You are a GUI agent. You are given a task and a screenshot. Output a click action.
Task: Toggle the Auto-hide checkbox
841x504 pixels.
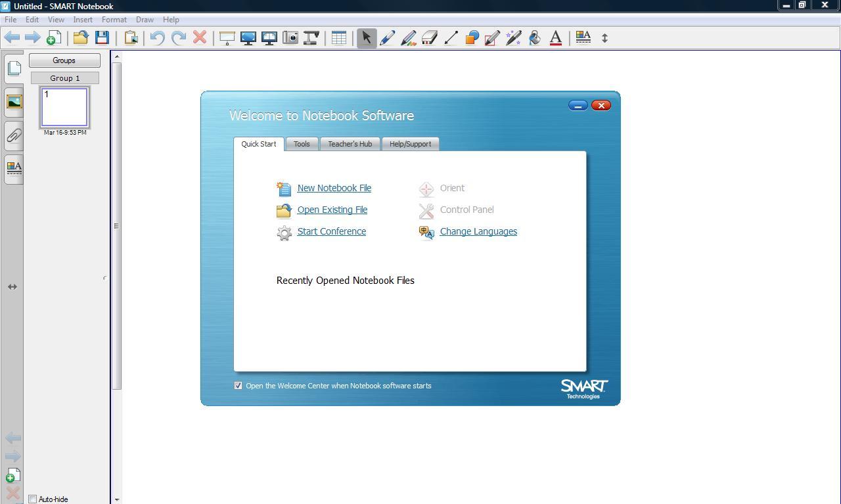32,499
